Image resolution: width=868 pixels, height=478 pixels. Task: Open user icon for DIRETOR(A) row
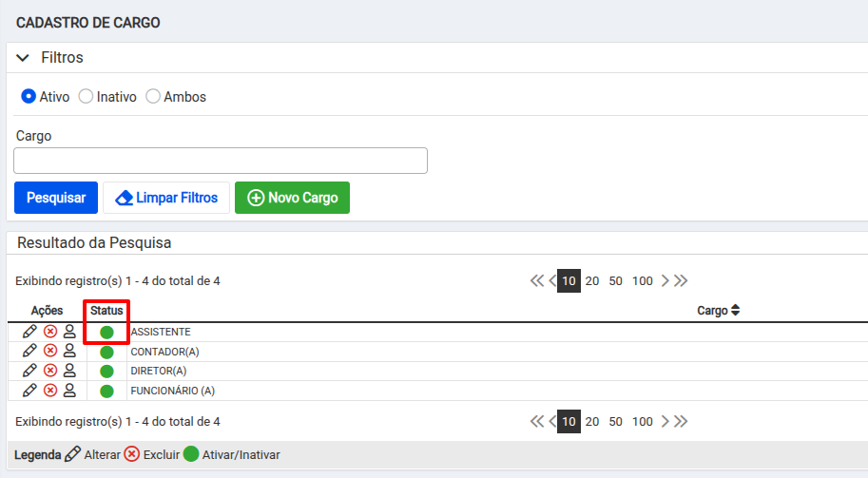(x=69, y=371)
